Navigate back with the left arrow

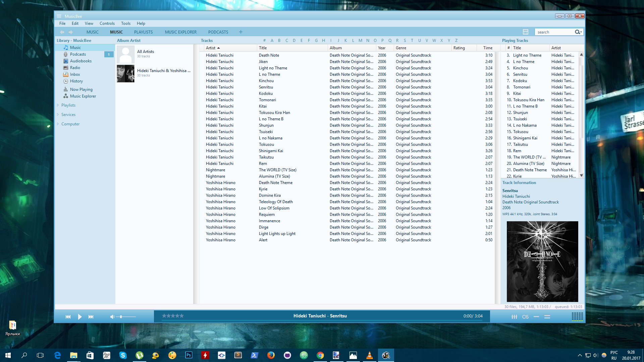point(62,32)
